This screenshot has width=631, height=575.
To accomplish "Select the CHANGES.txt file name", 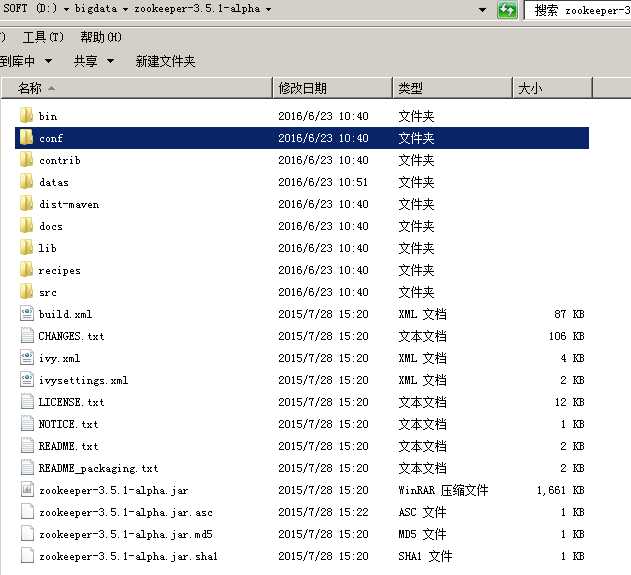I will click(71, 336).
